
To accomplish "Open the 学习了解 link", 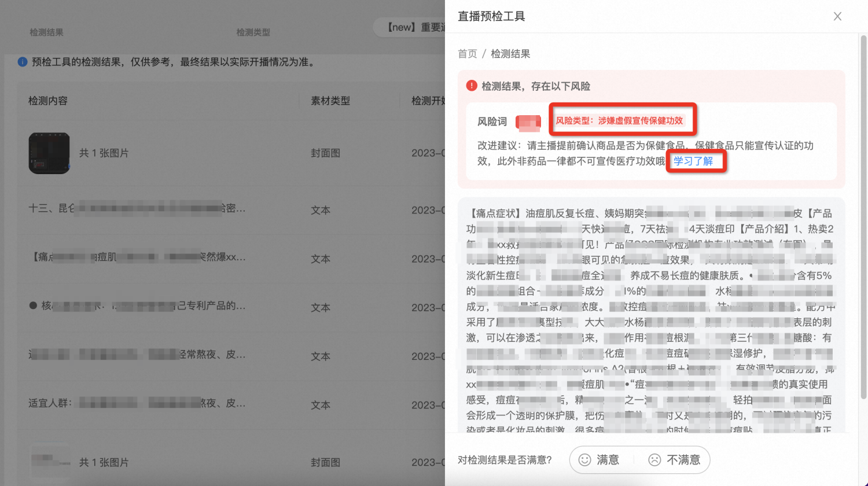I will (693, 161).
